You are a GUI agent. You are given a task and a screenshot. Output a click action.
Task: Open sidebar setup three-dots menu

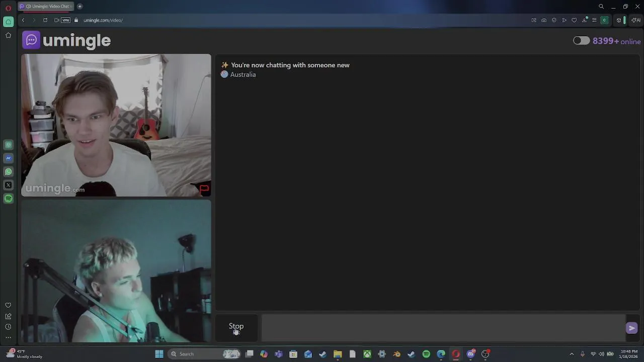8,337
